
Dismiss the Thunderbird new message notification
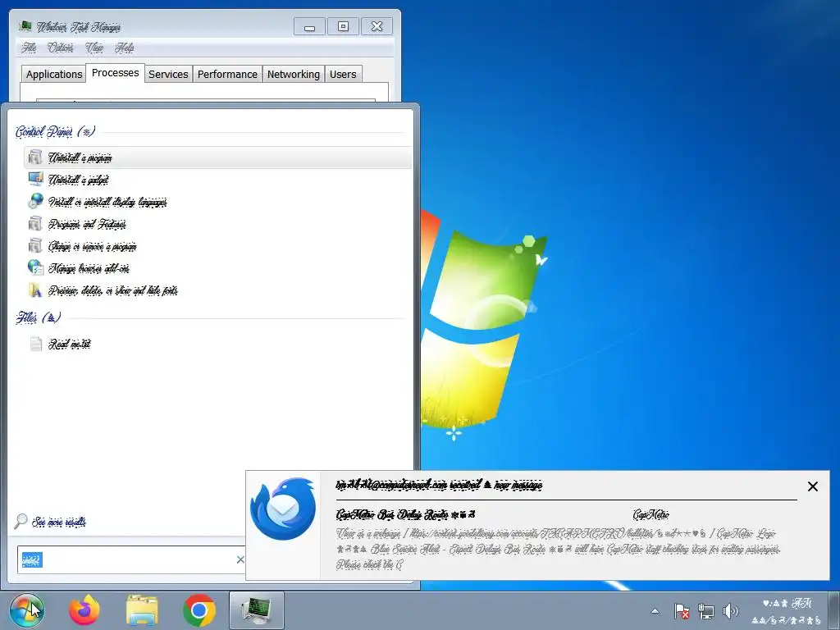point(813,486)
